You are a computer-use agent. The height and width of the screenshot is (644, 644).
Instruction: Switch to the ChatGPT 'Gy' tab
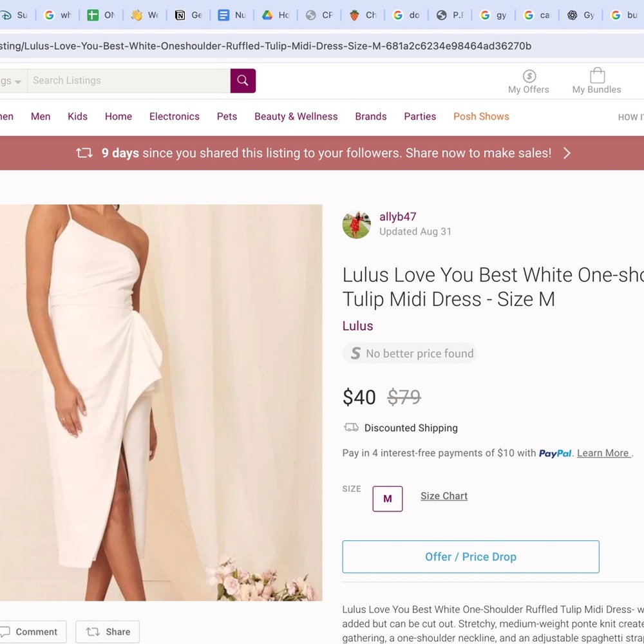pos(580,15)
